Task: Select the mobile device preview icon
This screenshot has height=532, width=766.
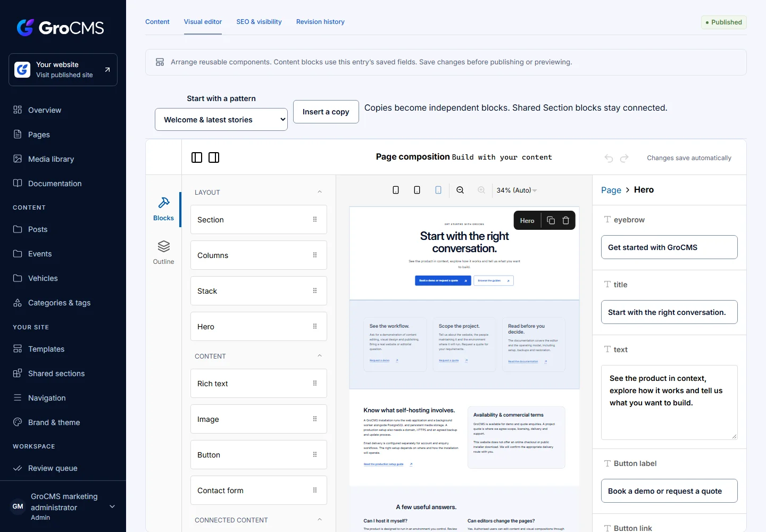Action: pyautogui.click(x=396, y=190)
